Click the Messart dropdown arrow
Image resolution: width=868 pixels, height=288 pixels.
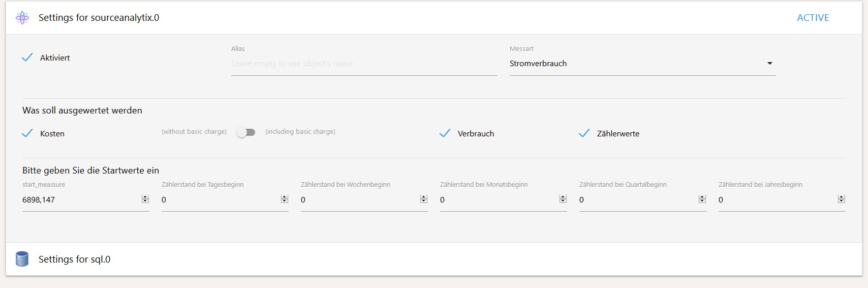(x=769, y=64)
